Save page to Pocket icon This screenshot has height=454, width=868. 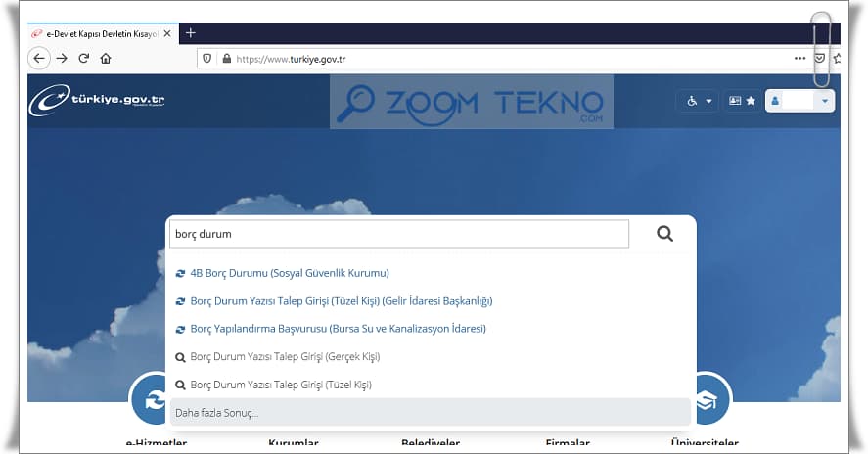(x=820, y=58)
